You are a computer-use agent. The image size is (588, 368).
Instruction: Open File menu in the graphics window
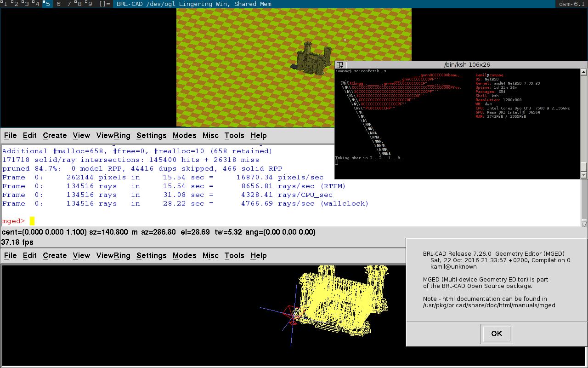pos(10,256)
